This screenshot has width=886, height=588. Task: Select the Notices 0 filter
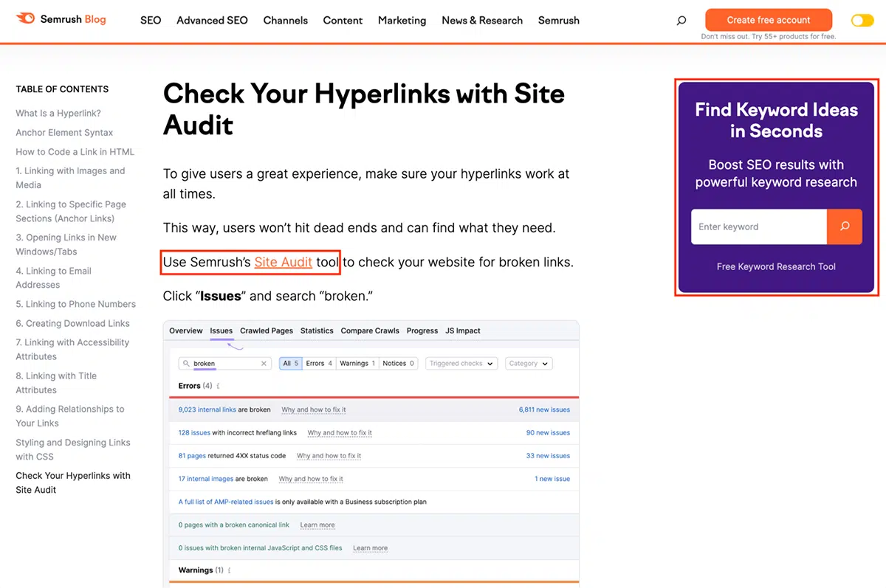(399, 363)
